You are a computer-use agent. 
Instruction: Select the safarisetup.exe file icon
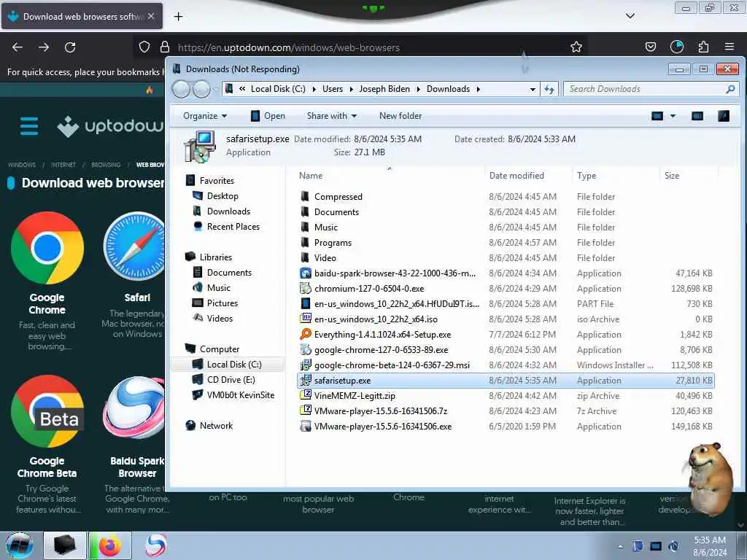tap(306, 380)
